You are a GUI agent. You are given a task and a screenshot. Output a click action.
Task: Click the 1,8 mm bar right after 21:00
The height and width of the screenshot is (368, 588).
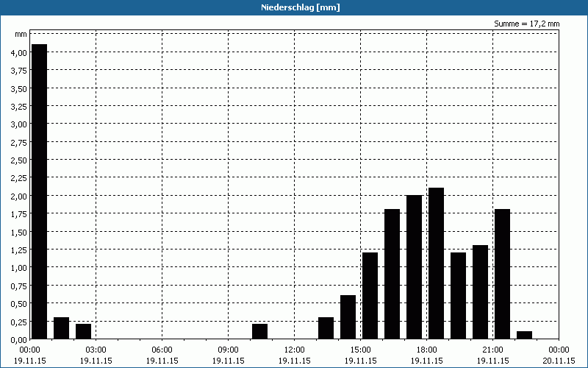[x=503, y=274]
